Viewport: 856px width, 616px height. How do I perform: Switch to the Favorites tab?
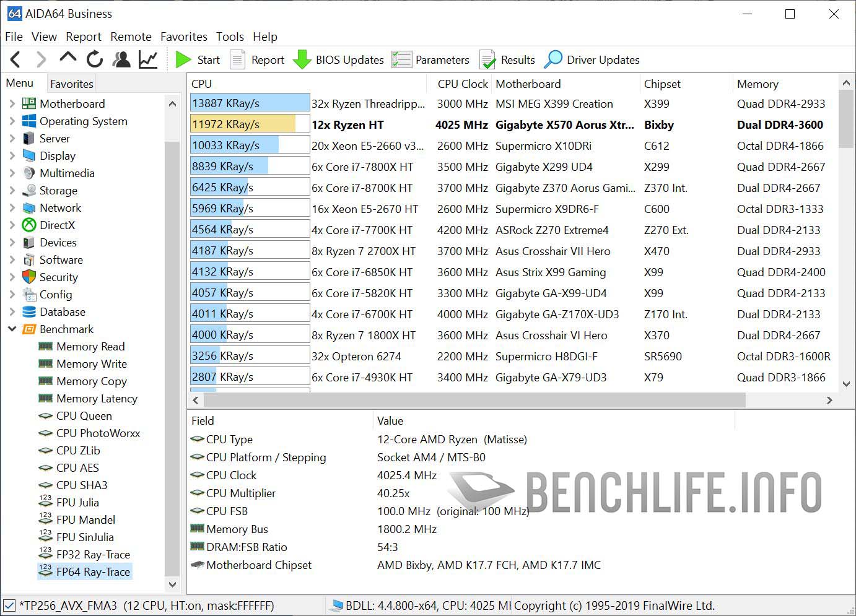click(72, 84)
